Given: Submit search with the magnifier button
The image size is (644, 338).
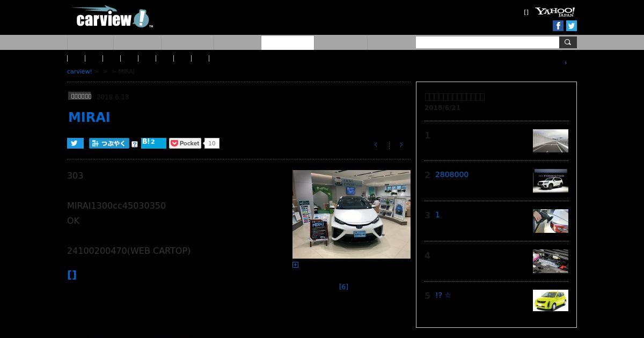Looking at the screenshot, I should (568, 42).
